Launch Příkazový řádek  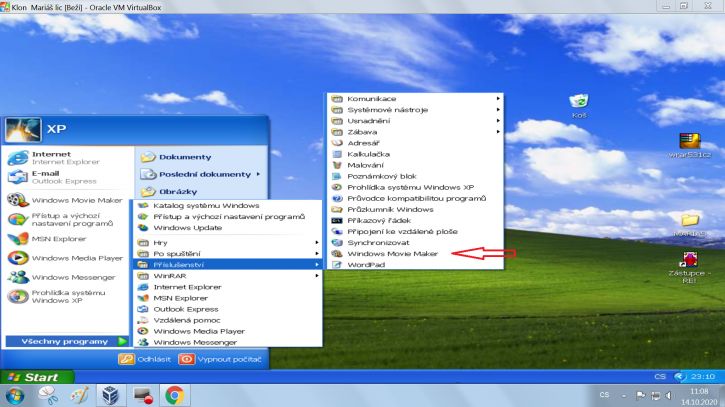pos(415,221)
